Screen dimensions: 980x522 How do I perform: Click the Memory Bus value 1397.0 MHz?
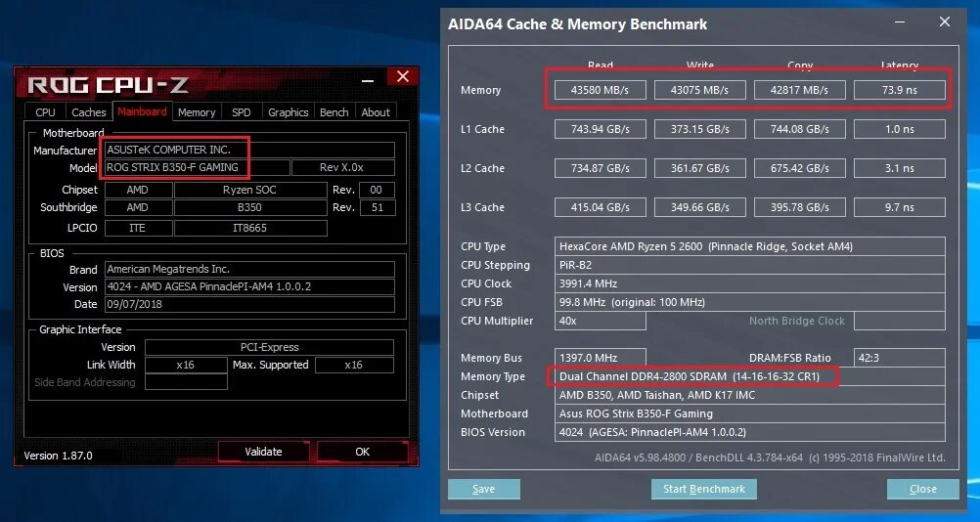pyautogui.click(x=600, y=358)
